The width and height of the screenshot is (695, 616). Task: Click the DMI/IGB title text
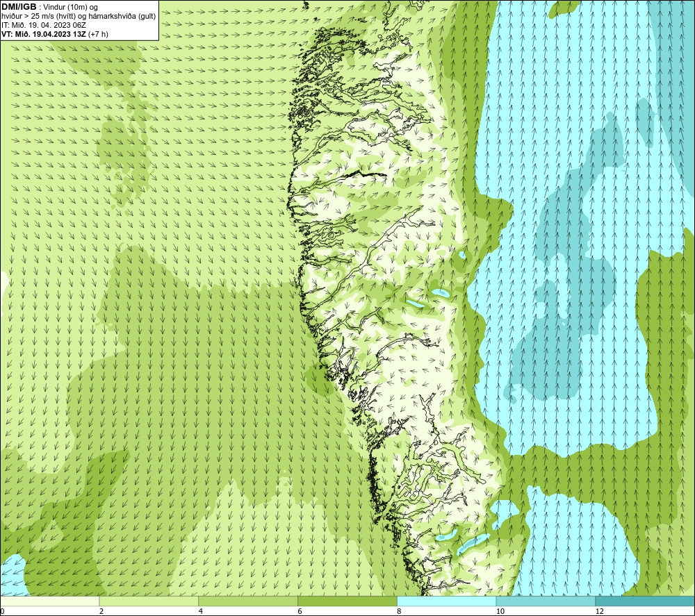click(x=19, y=7)
